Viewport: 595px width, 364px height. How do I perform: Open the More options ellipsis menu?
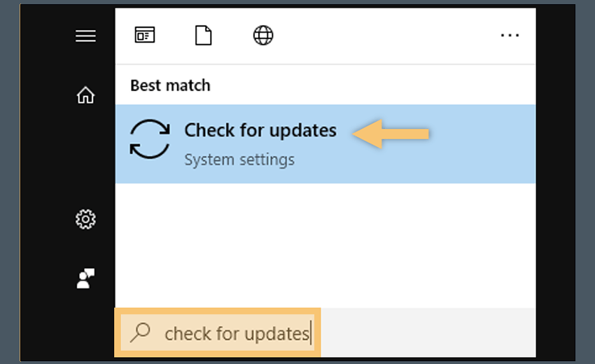tap(510, 35)
